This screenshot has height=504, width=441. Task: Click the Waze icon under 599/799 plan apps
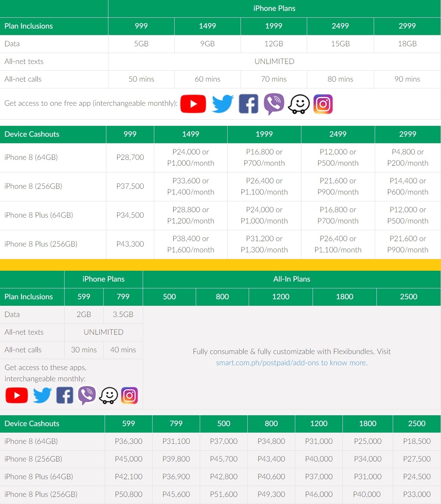[108, 396]
